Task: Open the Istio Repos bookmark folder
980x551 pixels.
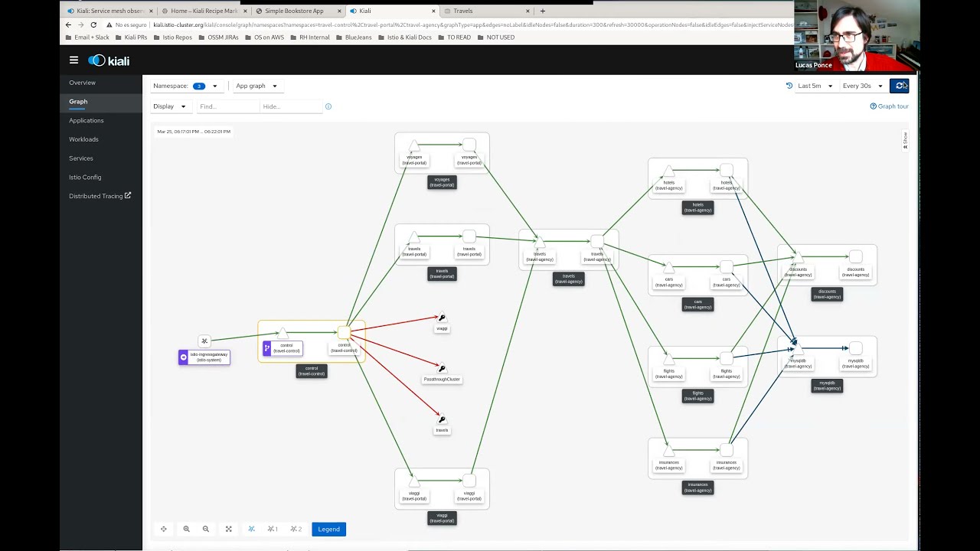Action: [172, 37]
